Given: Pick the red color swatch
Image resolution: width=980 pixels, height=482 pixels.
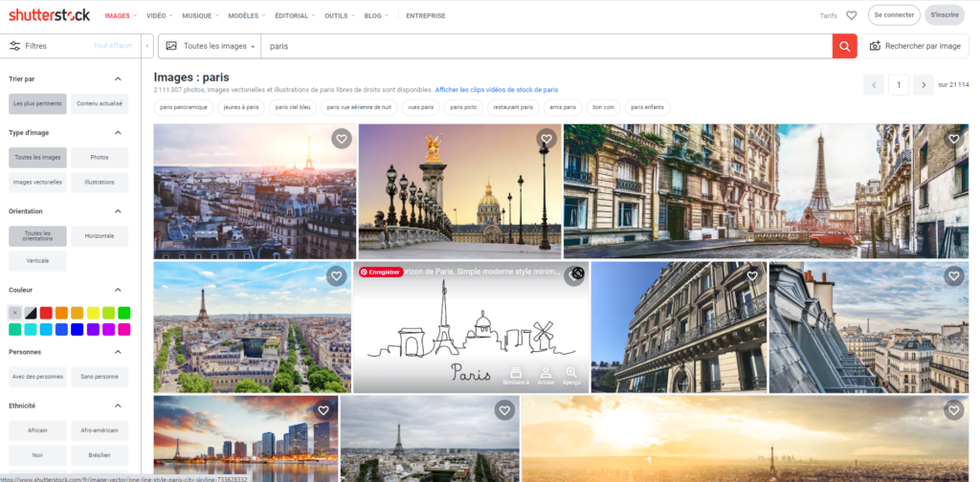Looking at the screenshot, I should pyautogui.click(x=46, y=313).
